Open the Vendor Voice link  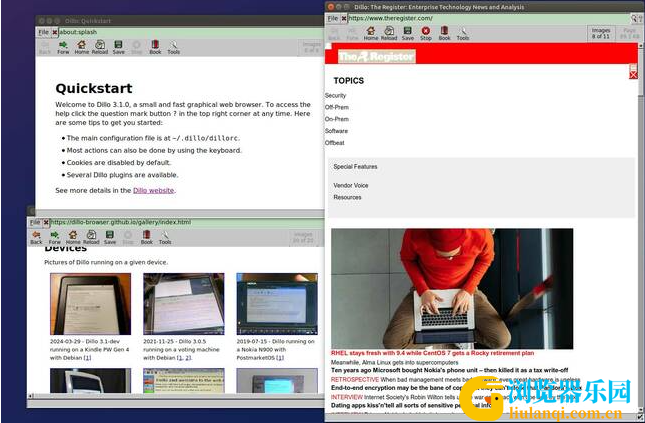click(x=351, y=186)
